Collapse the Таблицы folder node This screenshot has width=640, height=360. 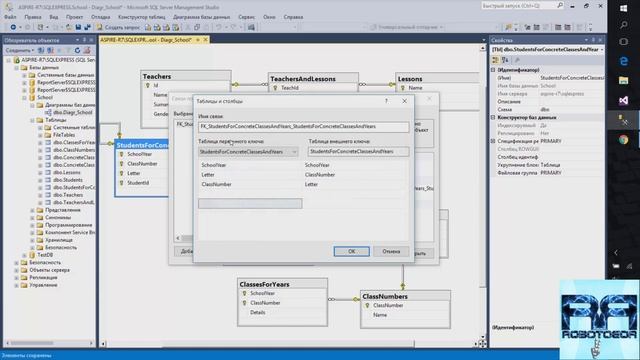tap(32, 120)
